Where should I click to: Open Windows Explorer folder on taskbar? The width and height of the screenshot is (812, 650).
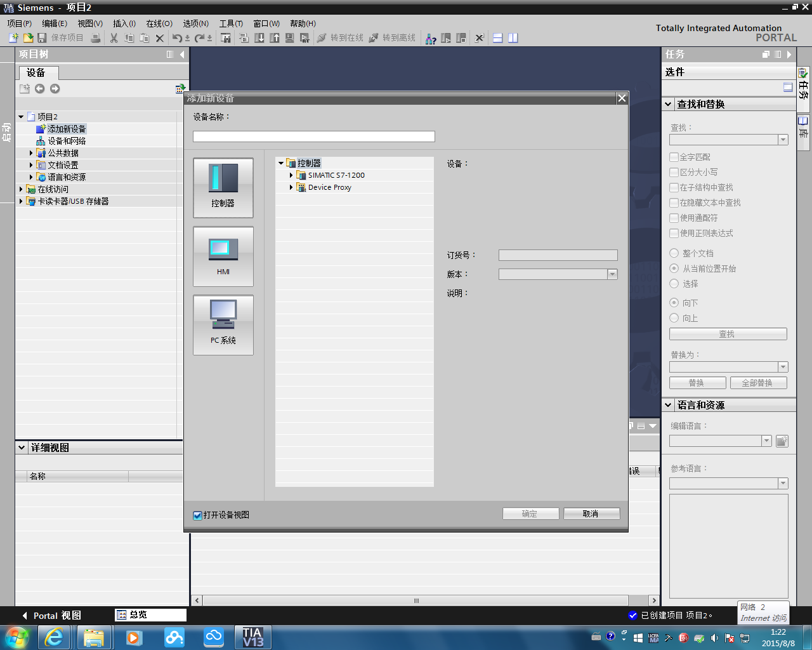pos(94,637)
